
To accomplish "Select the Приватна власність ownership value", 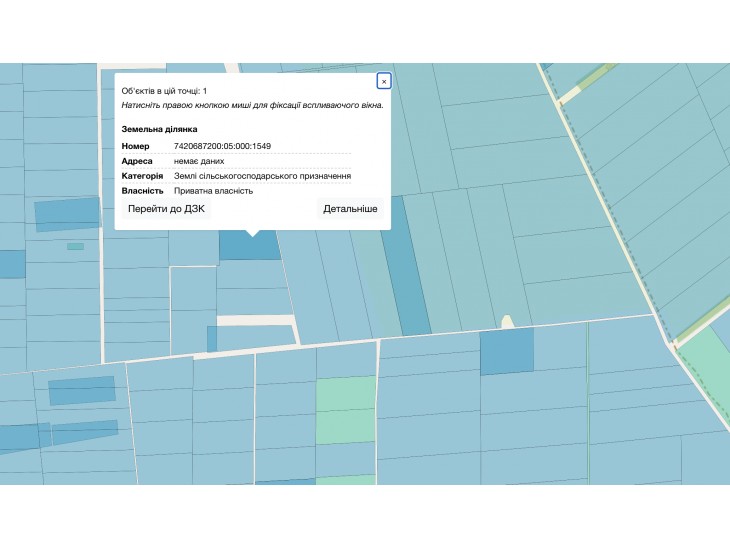I will (x=213, y=191).
